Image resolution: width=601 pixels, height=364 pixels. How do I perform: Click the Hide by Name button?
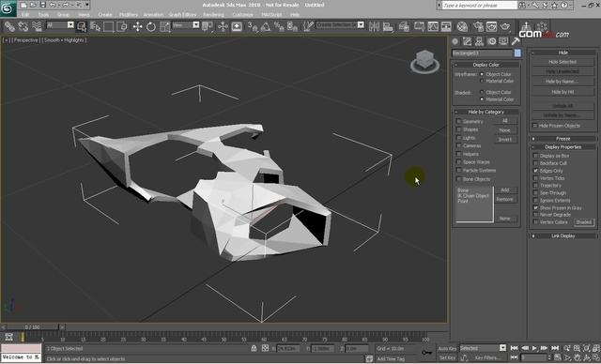[x=562, y=81]
